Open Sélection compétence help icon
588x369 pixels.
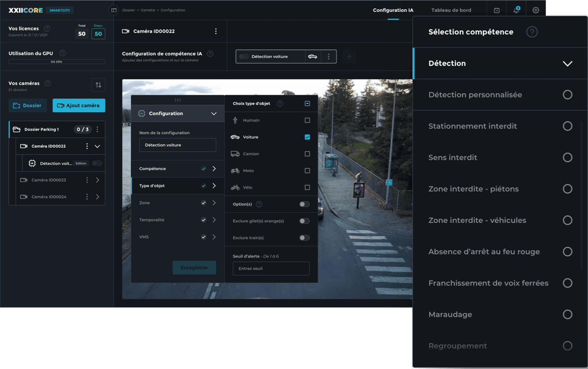[531, 32]
